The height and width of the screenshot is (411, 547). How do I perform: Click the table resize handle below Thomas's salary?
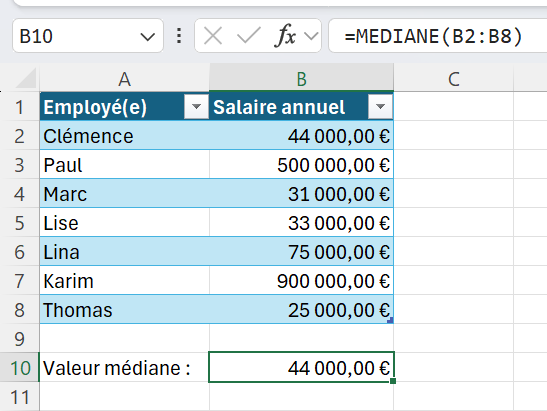tap(390, 320)
